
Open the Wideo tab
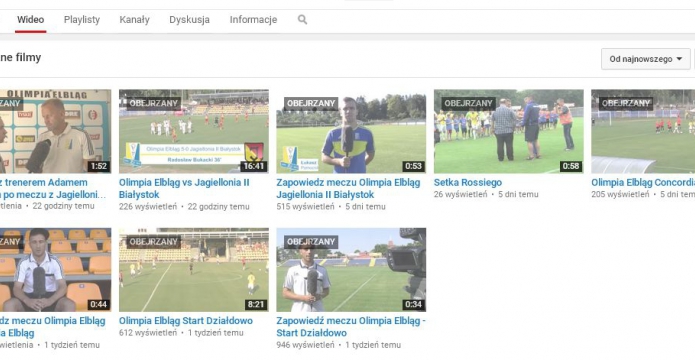click(x=31, y=20)
